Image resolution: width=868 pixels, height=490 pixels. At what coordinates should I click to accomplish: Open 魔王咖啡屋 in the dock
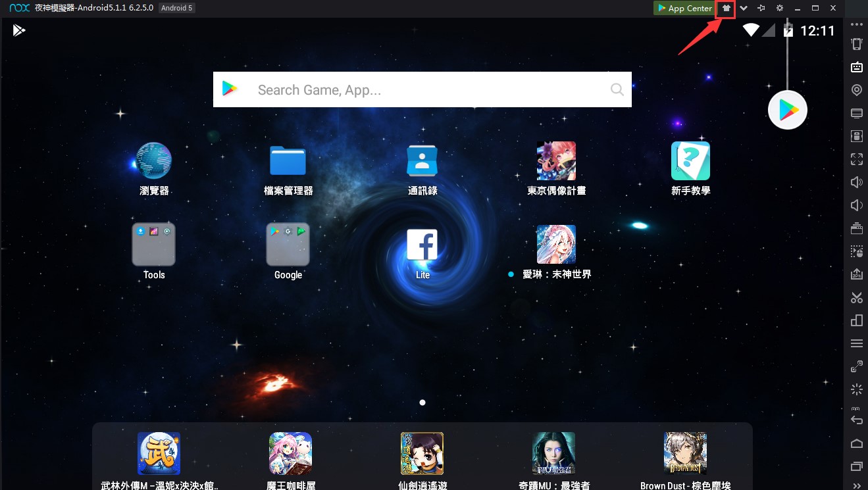tap(290, 460)
